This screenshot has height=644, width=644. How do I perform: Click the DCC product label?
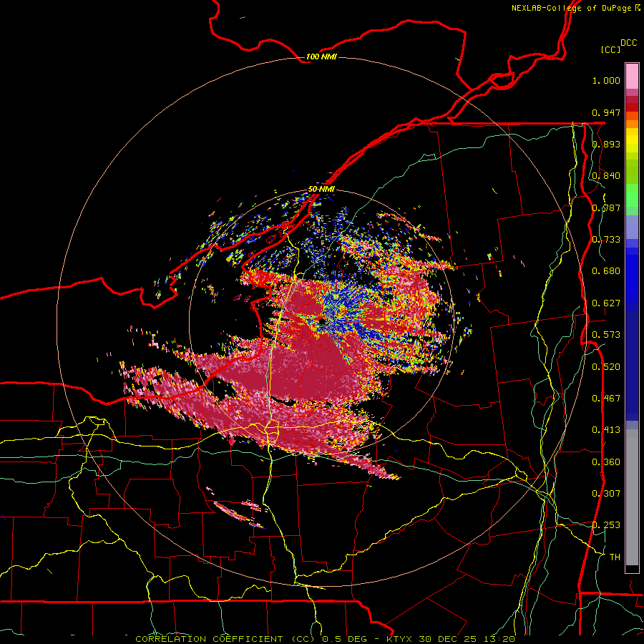click(x=628, y=43)
